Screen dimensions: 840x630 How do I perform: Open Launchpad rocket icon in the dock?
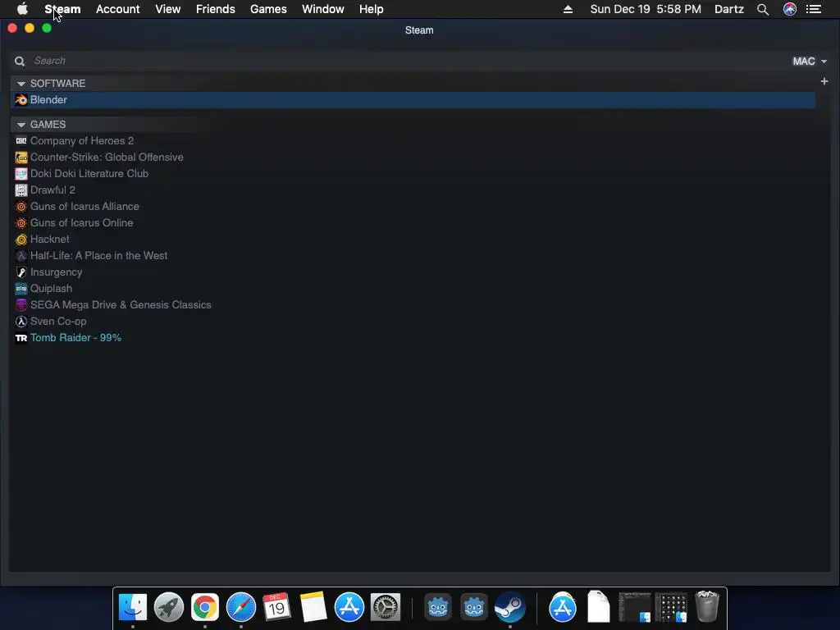click(x=169, y=607)
